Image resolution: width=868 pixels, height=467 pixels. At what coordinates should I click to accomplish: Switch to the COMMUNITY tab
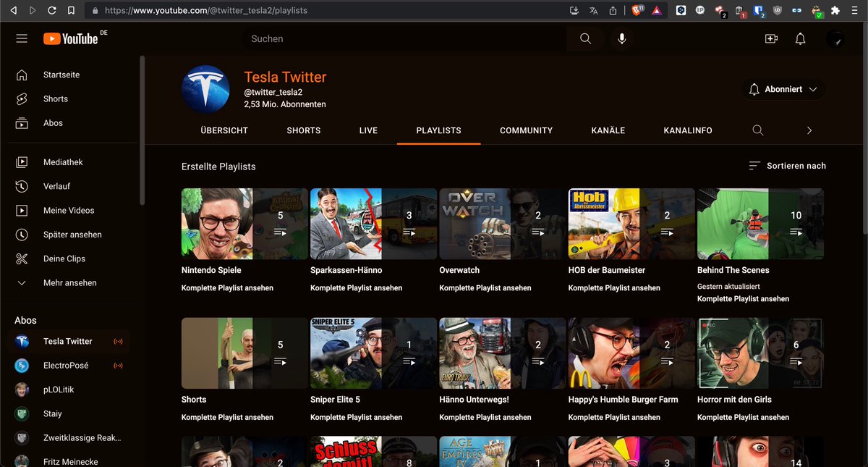tap(526, 130)
